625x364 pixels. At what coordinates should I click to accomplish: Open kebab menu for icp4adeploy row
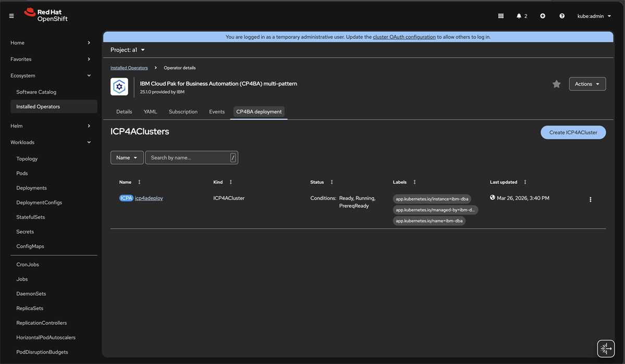tap(590, 199)
